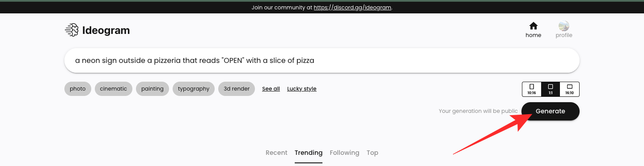Select the 1:1 square aspect ratio
Screen dimensions: 644x166
551,89
